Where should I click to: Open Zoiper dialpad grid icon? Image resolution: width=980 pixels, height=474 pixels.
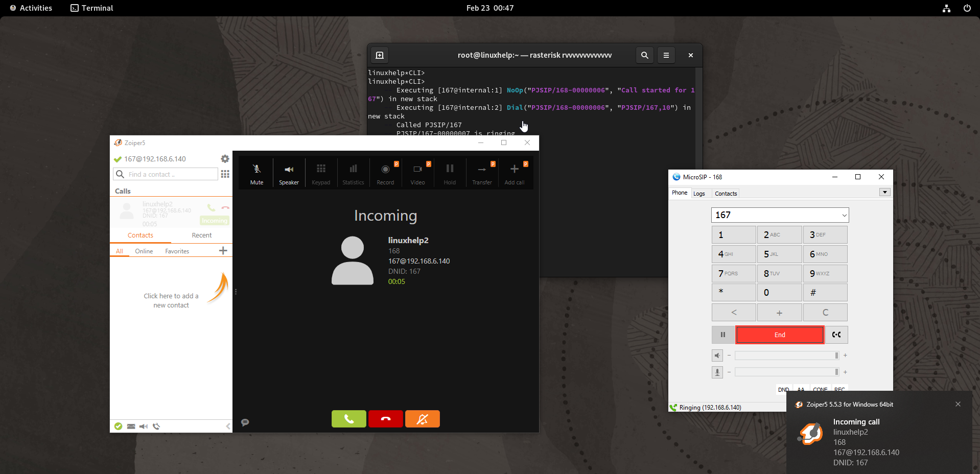point(225,174)
